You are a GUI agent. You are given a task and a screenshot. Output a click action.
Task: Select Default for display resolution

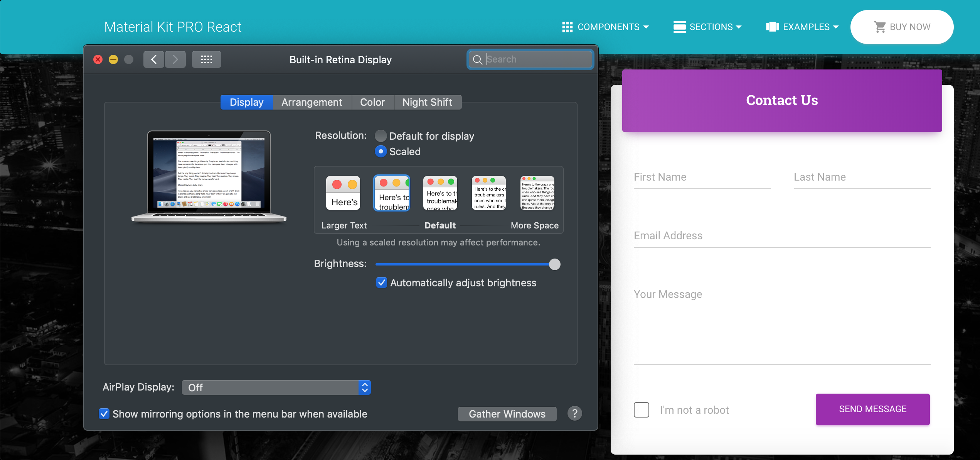click(x=381, y=136)
